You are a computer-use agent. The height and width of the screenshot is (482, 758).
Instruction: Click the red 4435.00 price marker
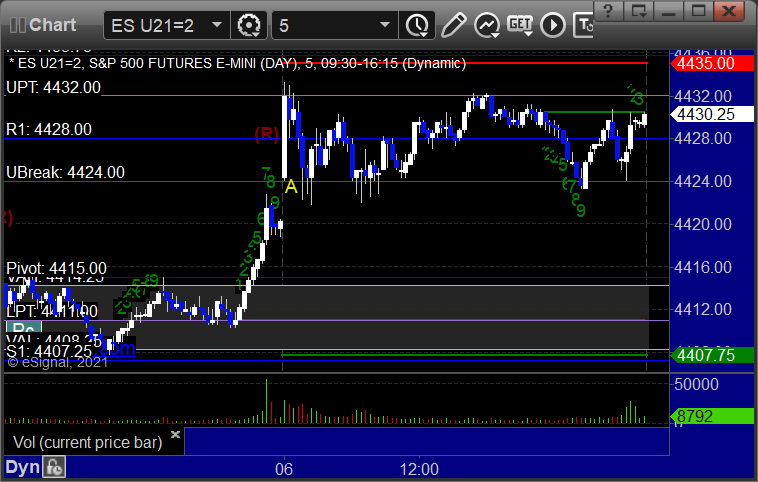coord(711,63)
